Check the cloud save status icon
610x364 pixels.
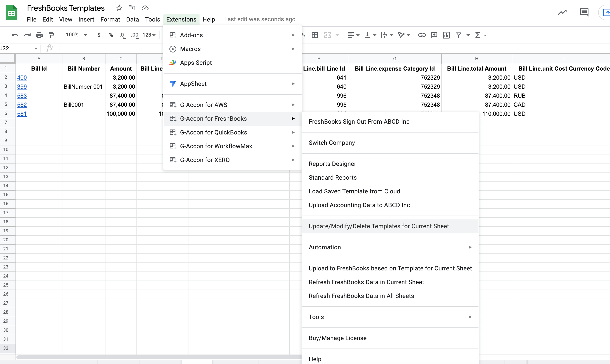point(145,8)
